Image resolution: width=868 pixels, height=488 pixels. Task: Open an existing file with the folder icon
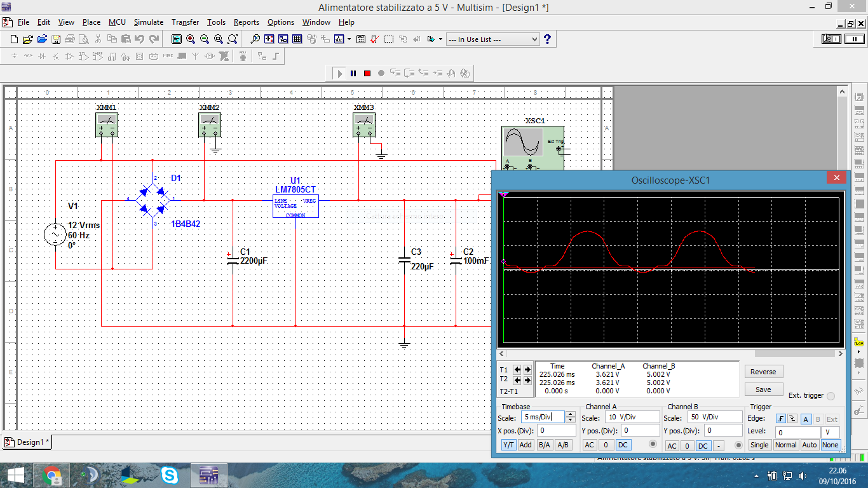(x=27, y=39)
